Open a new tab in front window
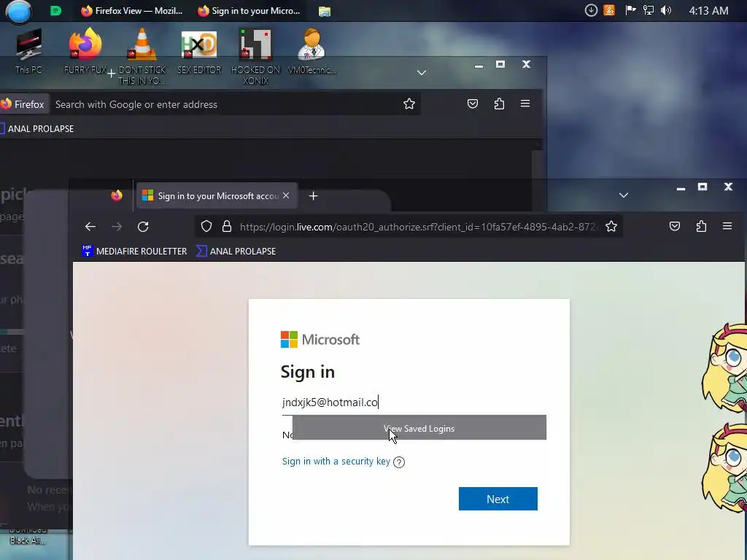This screenshot has width=747, height=560. click(313, 195)
